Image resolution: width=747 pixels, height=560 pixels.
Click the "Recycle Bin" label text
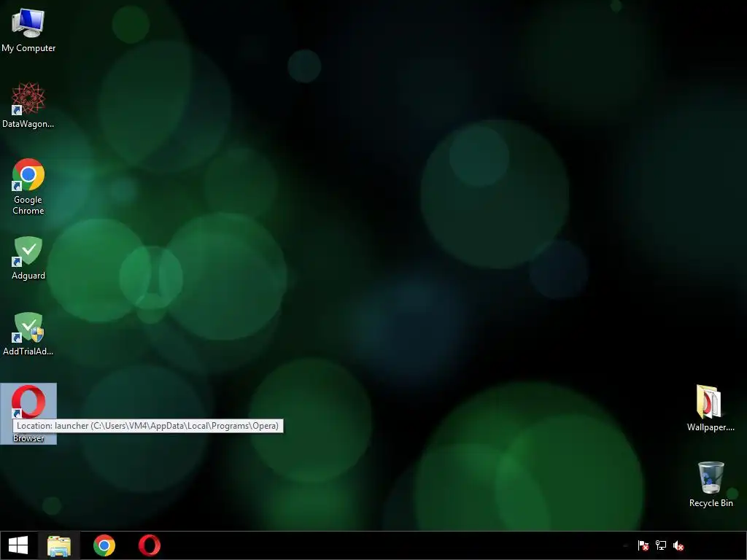click(x=711, y=503)
